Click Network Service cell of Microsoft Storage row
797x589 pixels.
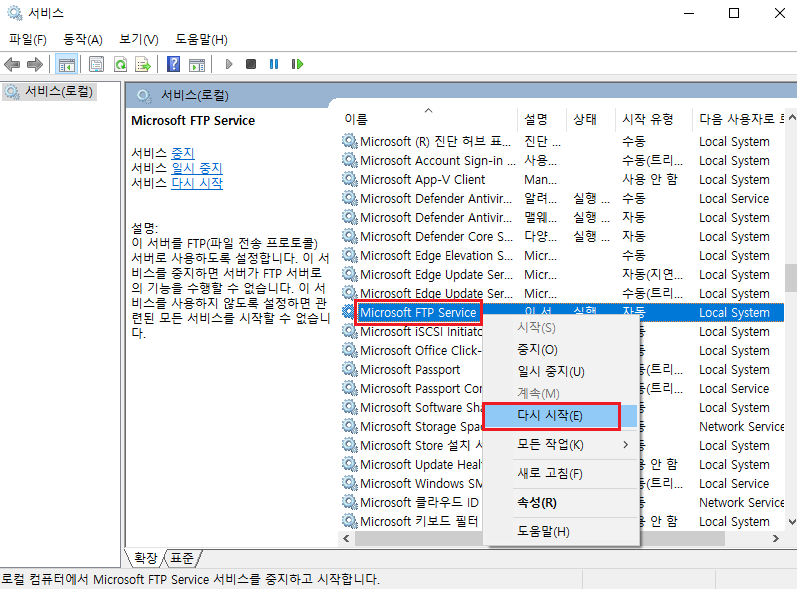click(x=742, y=426)
